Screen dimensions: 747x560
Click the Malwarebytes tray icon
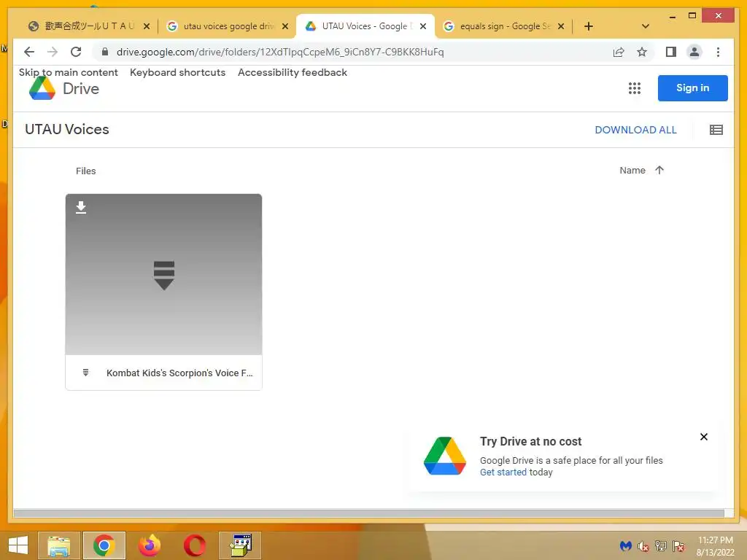(x=625, y=546)
